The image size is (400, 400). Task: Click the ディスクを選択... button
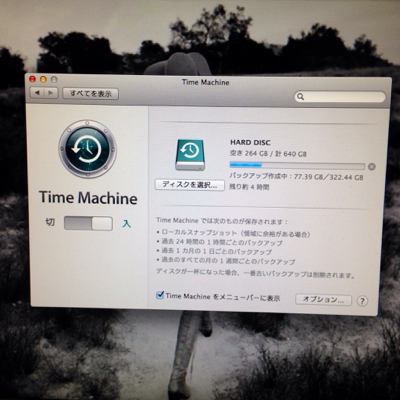coord(190,185)
